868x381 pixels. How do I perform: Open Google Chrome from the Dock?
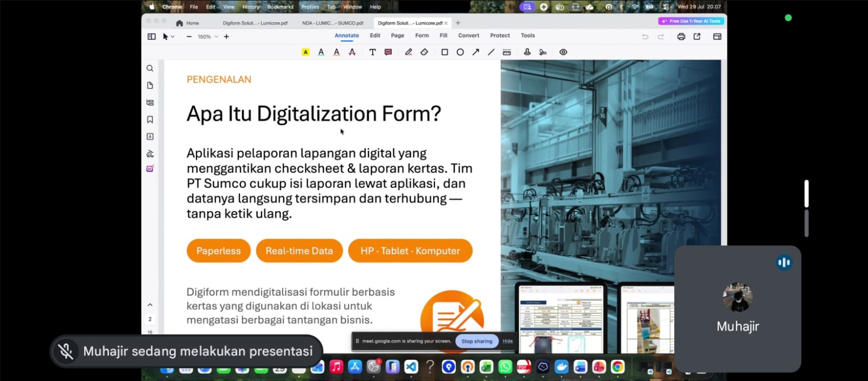click(617, 367)
